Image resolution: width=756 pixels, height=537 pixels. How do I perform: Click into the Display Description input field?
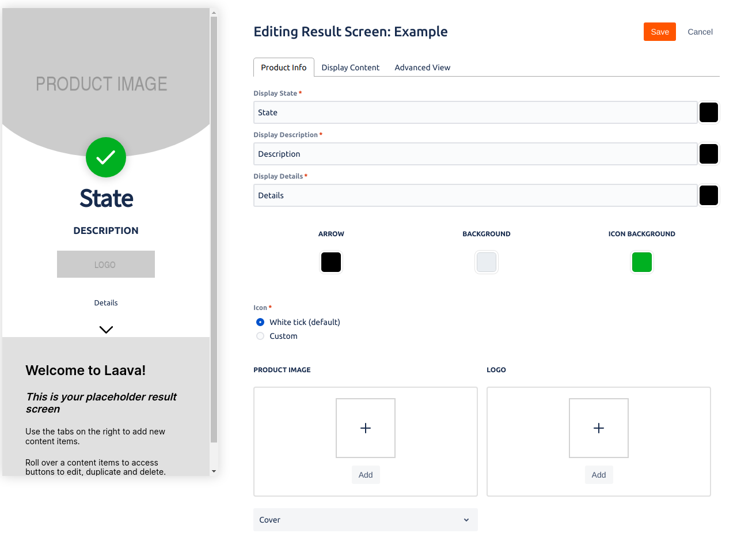[x=475, y=154]
